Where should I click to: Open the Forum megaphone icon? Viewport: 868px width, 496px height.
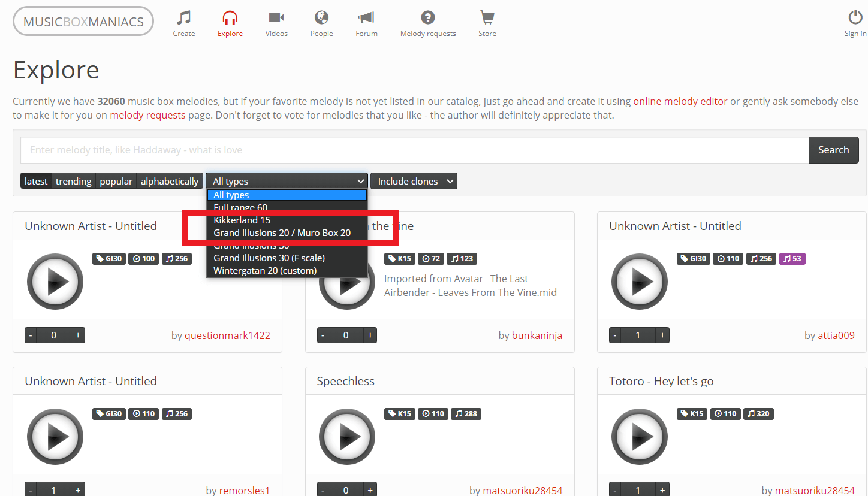point(366,18)
